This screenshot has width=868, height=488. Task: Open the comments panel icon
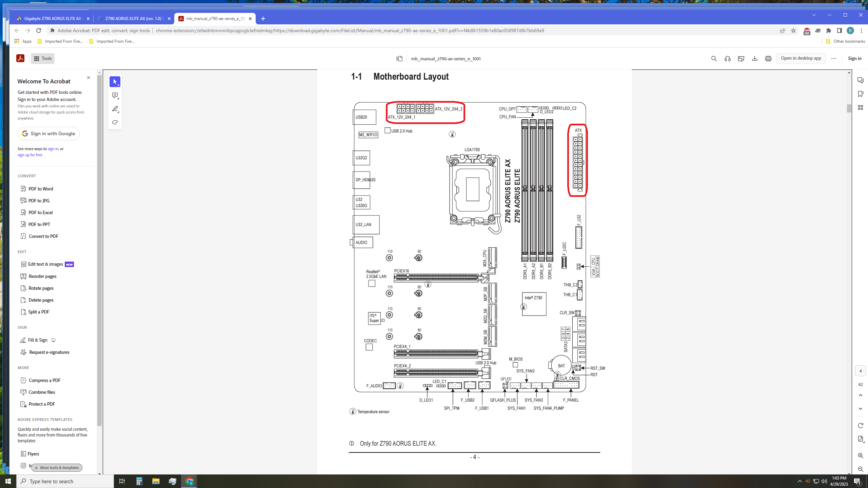click(860, 80)
